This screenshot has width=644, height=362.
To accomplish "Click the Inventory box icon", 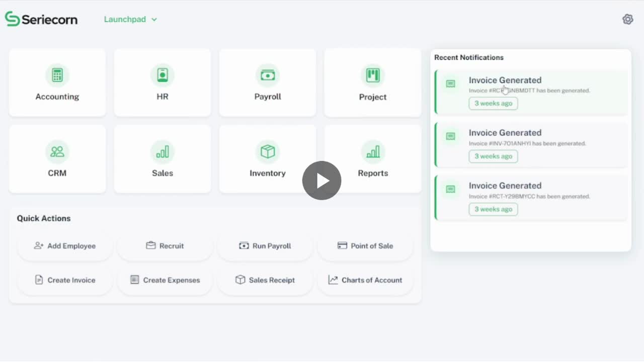I will point(267,152).
